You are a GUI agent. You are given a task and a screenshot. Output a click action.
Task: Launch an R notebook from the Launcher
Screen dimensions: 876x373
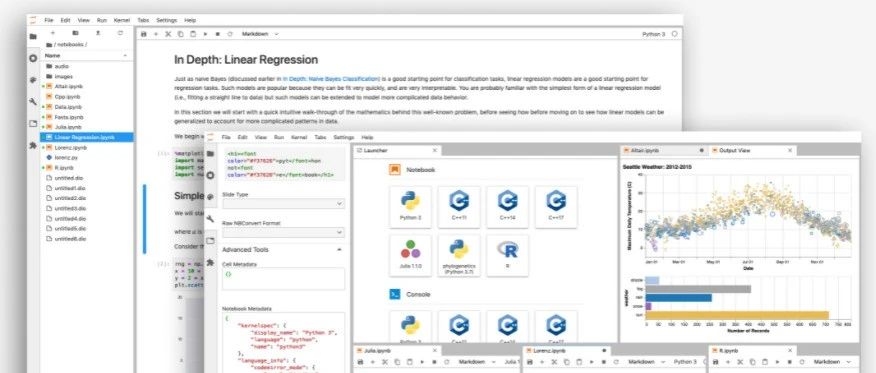[507, 255]
